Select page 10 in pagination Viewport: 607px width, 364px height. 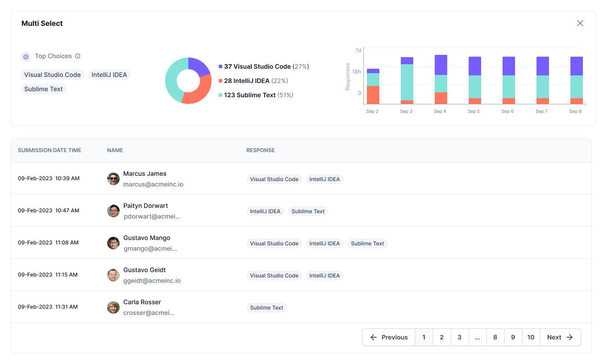click(531, 337)
